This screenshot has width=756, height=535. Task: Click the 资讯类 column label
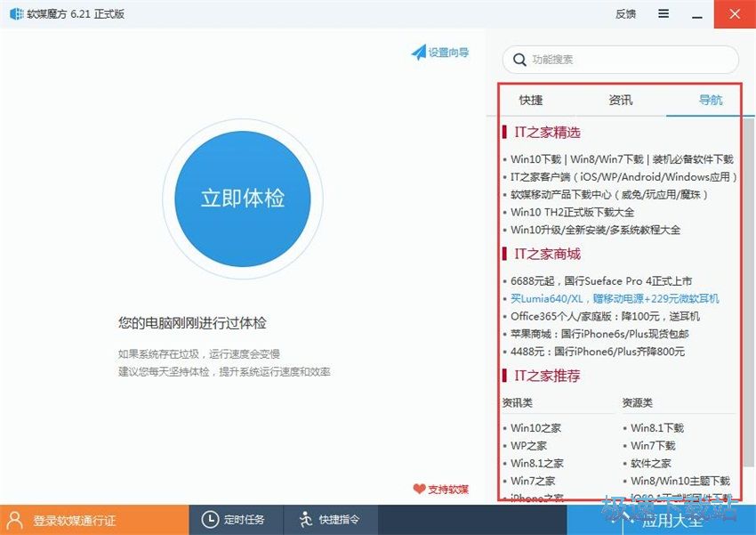tap(518, 402)
